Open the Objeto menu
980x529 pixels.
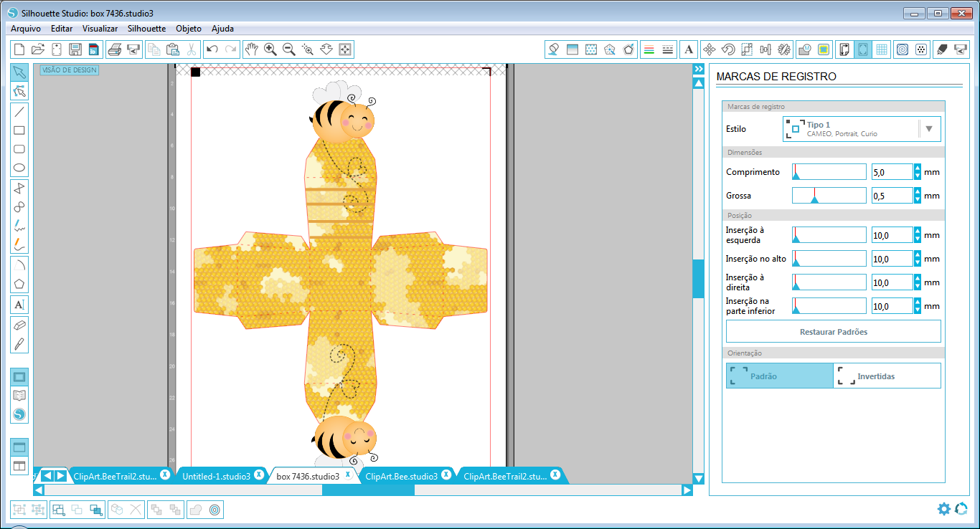[189, 29]
